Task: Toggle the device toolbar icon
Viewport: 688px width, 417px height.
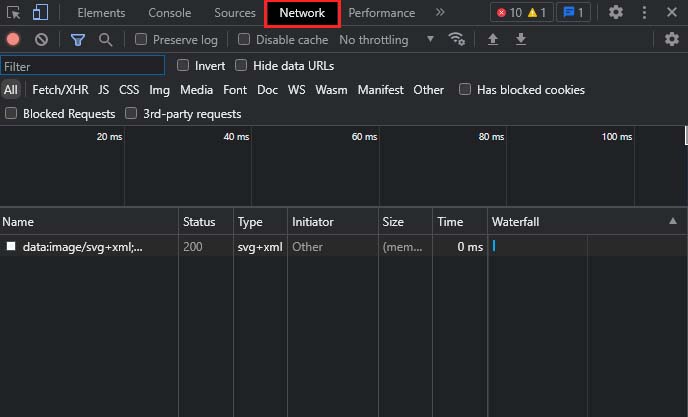Action: 40,13
